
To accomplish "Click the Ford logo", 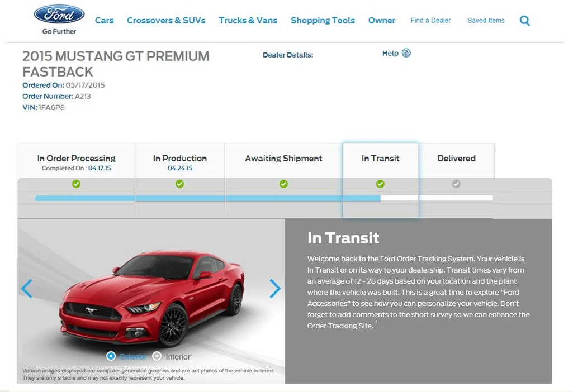I will point(59,14).
